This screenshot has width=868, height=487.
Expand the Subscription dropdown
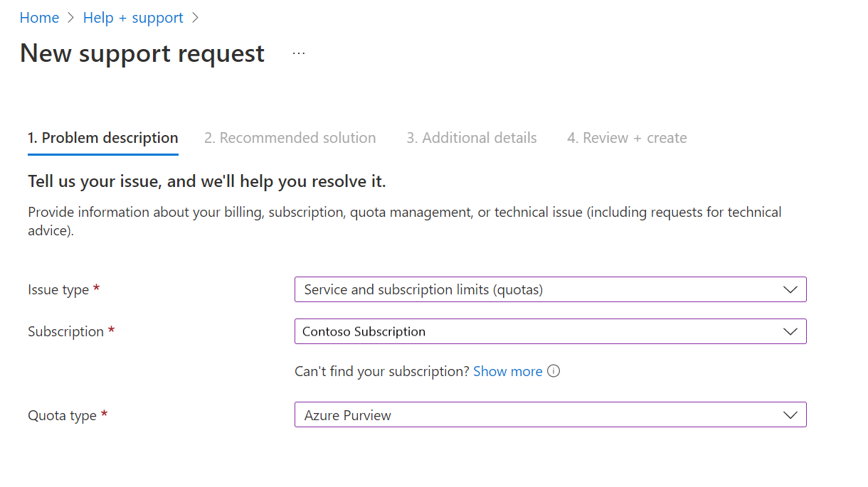click(x=550, y=331)
